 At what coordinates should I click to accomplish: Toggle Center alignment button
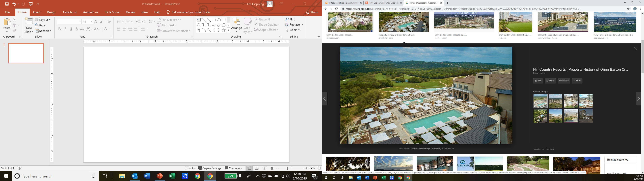click(124, 29)
